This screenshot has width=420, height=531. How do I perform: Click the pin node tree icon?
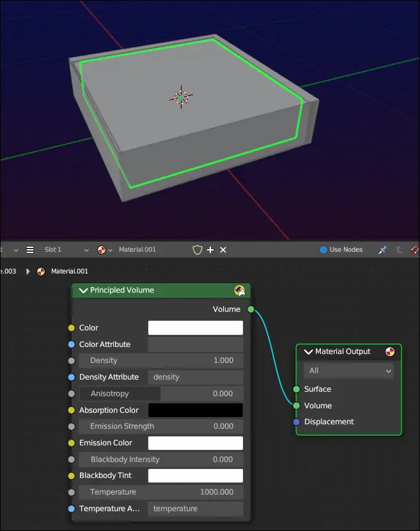pos(383,250)
